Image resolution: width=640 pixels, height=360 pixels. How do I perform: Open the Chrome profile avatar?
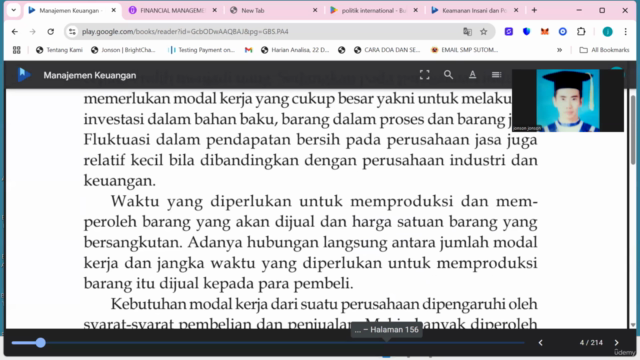pos(607,31)
